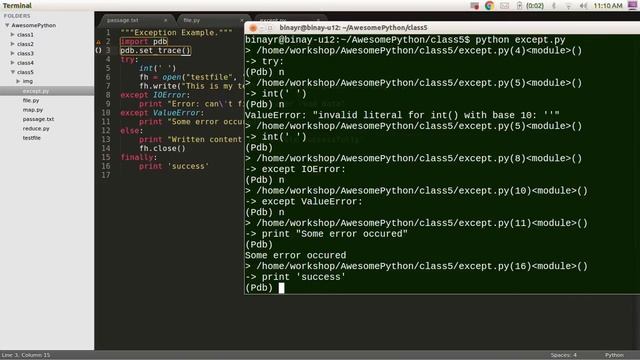Image resolution: width=640 pixels, height=360 pixels.
Task: Click the ValueError message in the terminal
Action: [x=402, y=115]
